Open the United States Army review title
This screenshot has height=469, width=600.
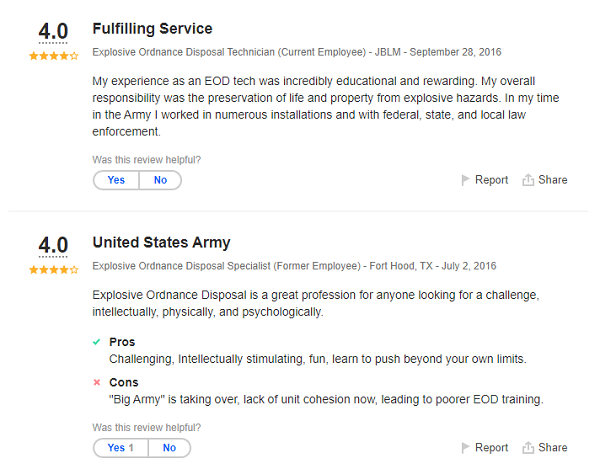pyautogui.click(x=161, y=243)
